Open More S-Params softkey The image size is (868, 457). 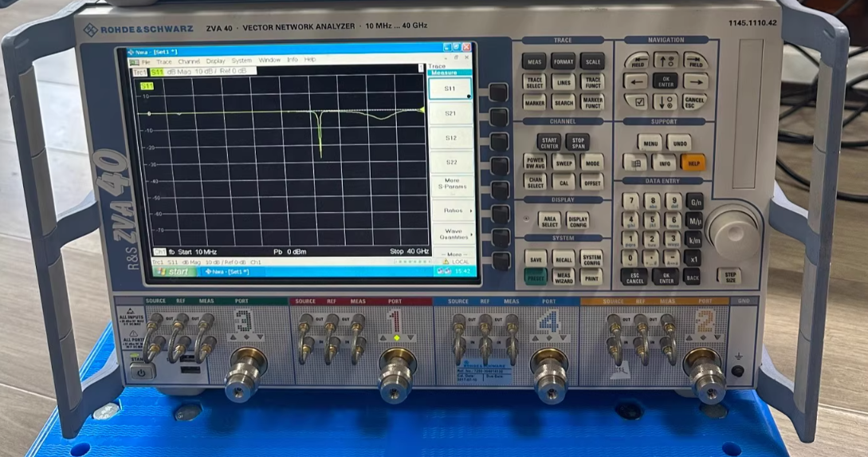[x=452, y=184]
